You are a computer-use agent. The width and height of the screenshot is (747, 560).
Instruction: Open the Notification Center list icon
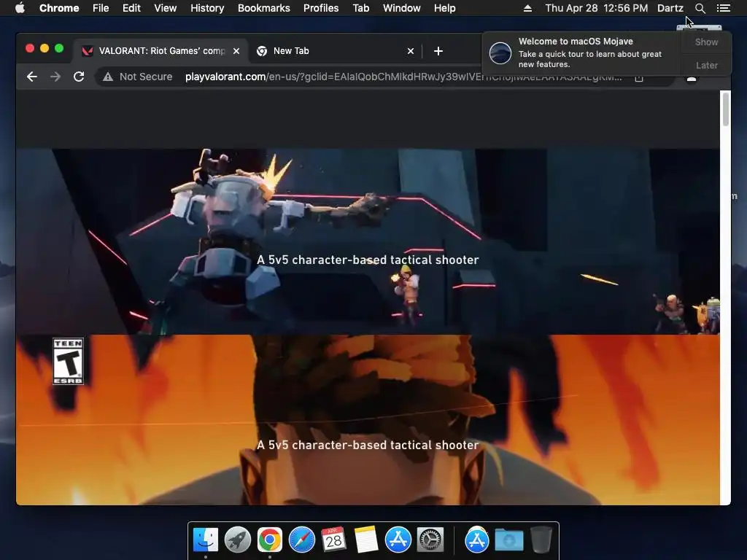click(x=724, y=8)
